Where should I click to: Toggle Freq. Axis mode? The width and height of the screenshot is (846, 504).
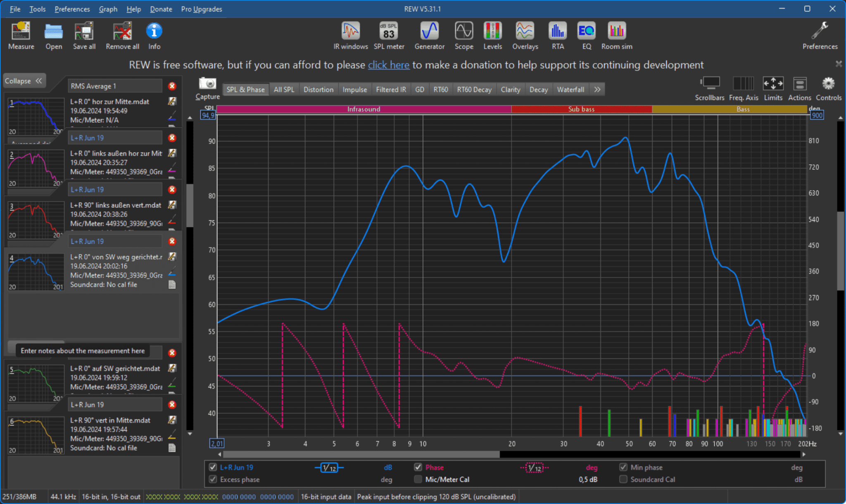coord(744,88)
